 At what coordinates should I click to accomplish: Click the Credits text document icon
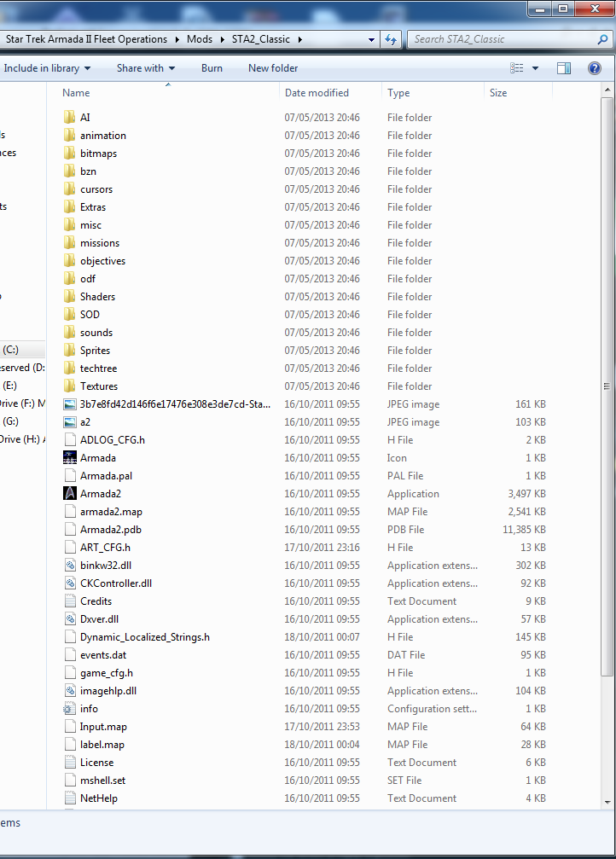pyautogui.click(x=70, y=601)
